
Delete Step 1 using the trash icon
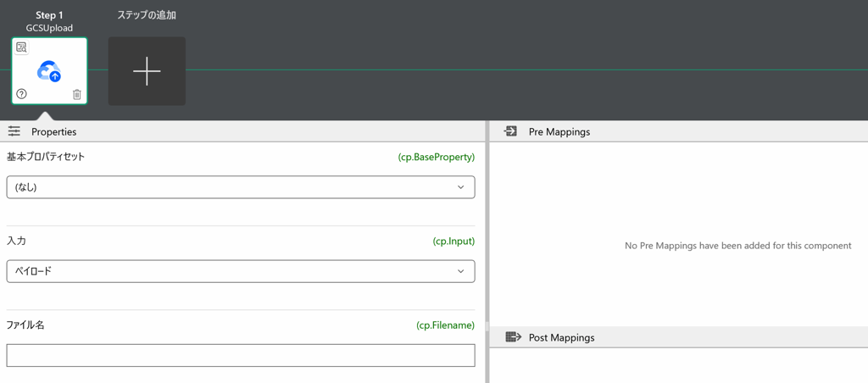tap(77, 94)
